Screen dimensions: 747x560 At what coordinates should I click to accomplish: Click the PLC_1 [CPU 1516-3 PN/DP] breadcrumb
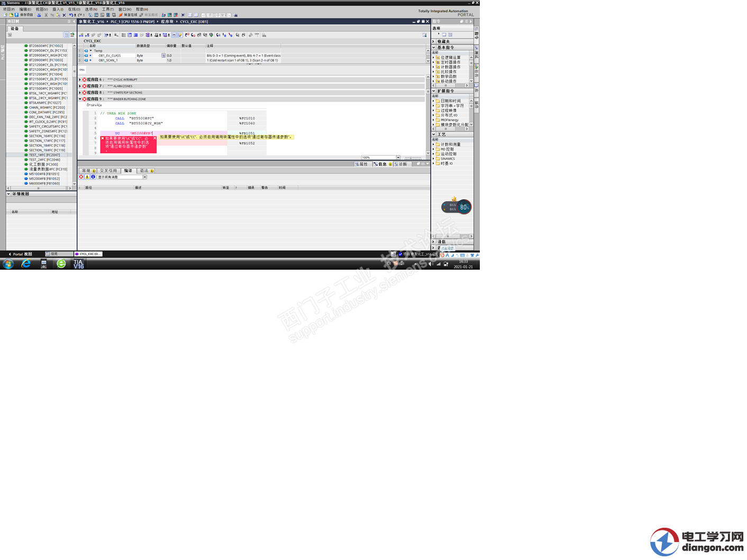133,22
